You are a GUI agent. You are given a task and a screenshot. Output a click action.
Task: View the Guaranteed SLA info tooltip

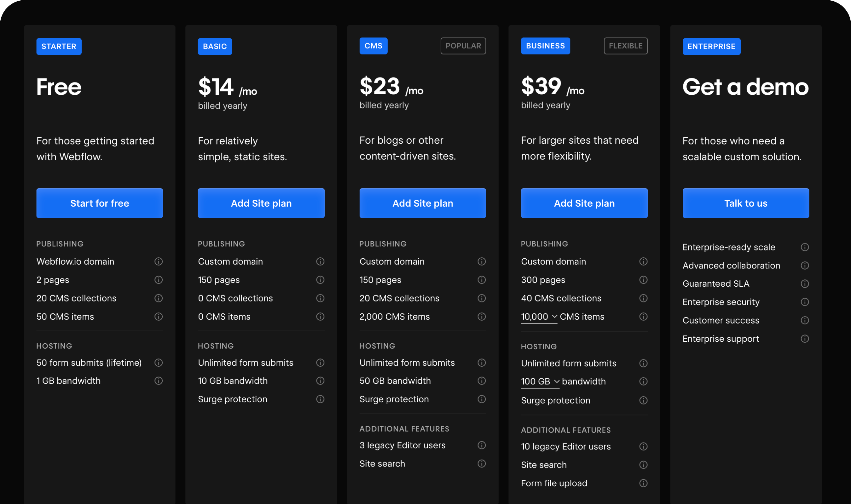pos(804,283)
